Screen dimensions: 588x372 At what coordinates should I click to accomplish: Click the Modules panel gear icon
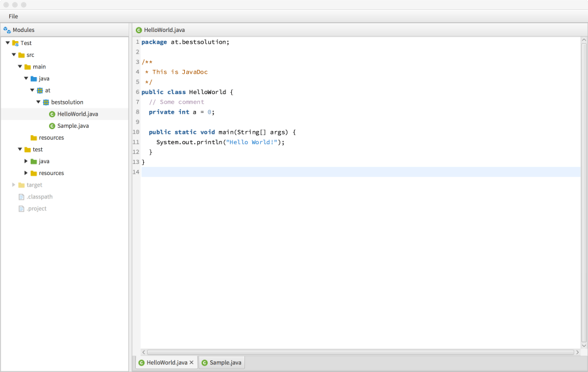pyautogui.click(x=7, y=30)
